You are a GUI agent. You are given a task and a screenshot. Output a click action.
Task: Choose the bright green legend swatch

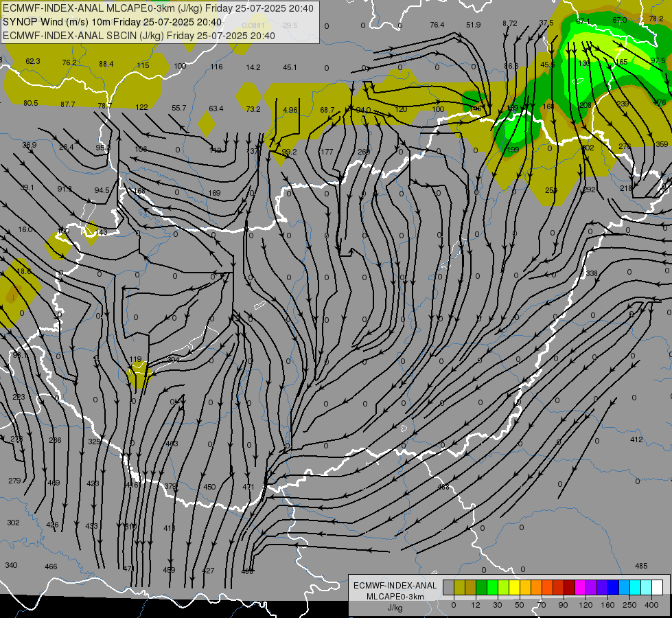click(492, 587)
